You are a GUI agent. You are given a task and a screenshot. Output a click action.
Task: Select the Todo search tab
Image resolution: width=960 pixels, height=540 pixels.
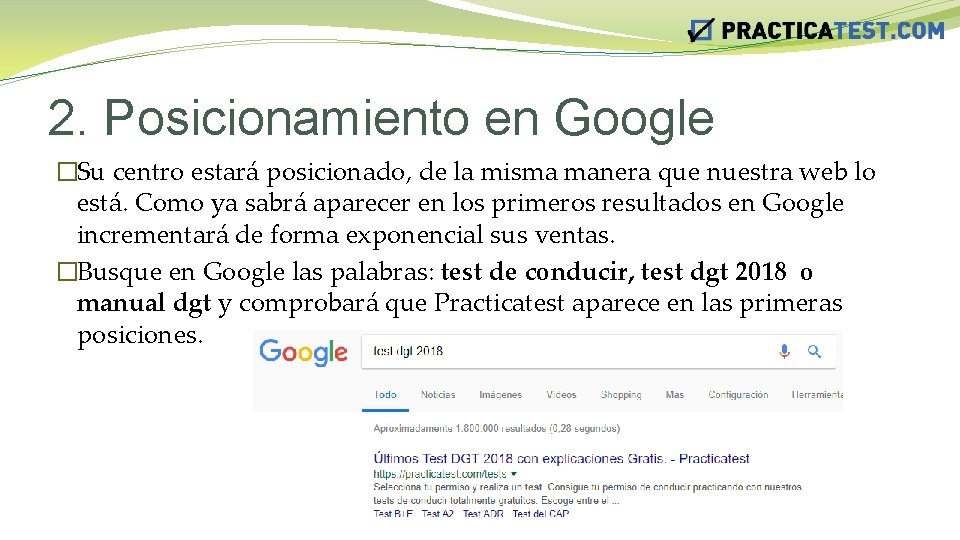point(385,395)
